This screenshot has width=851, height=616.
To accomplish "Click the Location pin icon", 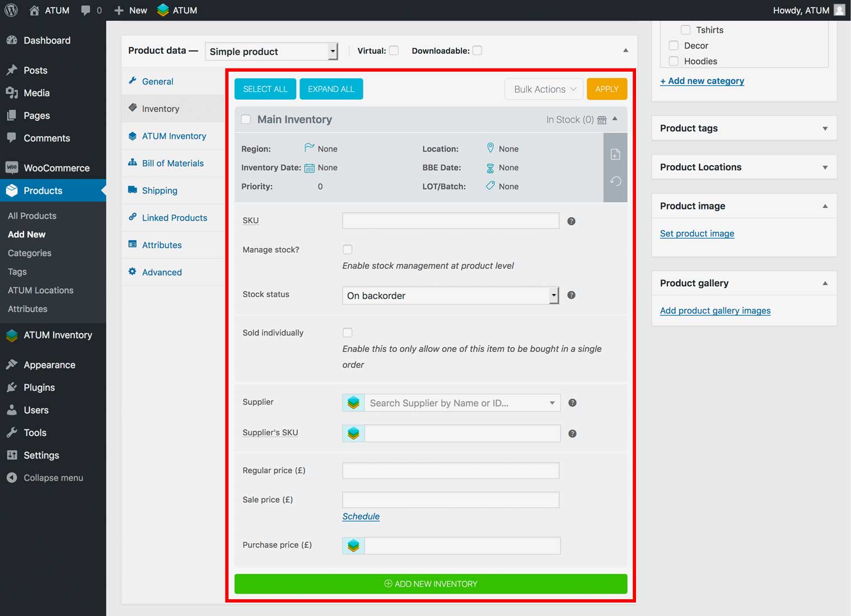I will click(490, 148).
